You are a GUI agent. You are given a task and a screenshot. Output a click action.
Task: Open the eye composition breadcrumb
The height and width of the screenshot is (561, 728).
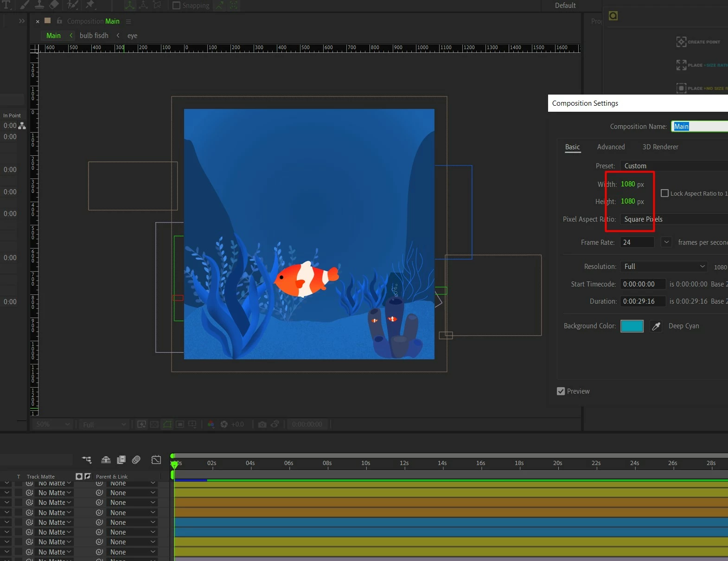[x=132, y=36]
